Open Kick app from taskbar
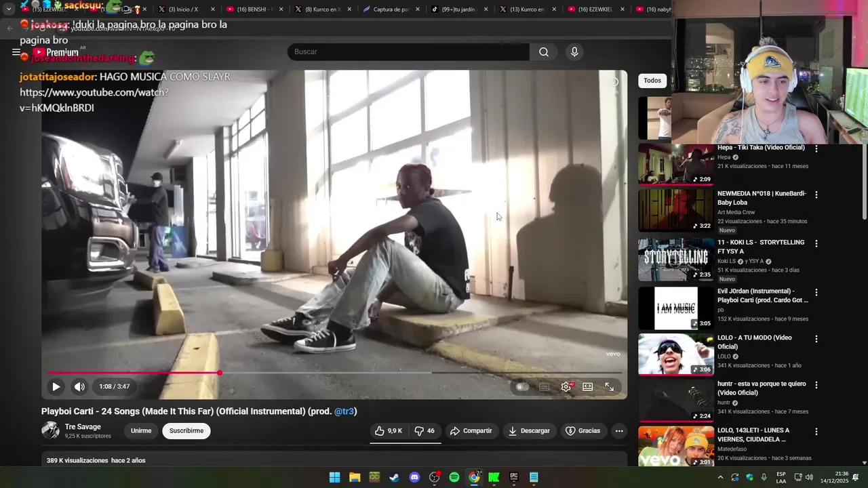The image size is (868, 488). tap(494, 477)
